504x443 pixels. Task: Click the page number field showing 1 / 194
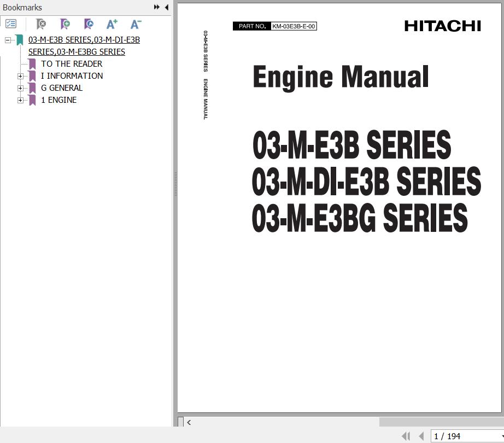click(x=466, y=436)
